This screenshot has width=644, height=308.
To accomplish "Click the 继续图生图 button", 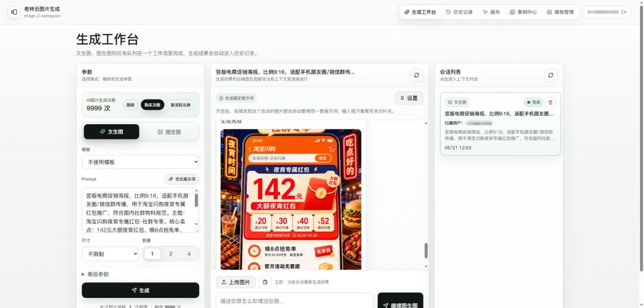I will (x=401, y=301).
